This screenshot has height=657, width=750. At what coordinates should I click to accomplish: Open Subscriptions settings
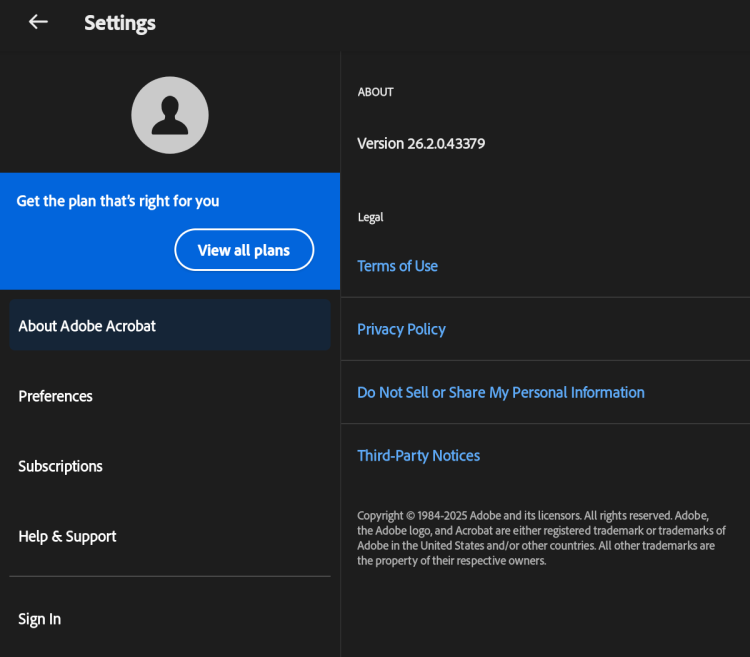170,466
